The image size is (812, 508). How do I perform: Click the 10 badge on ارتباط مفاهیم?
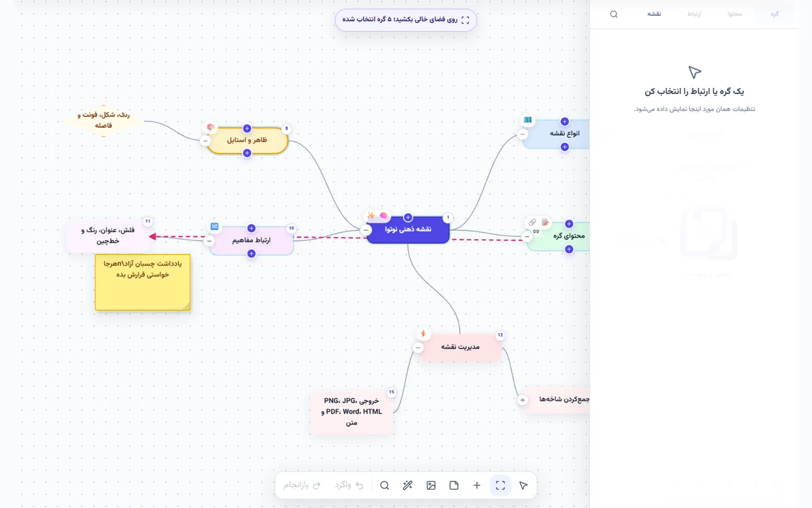pyautogui.click(x=292, y=228)
